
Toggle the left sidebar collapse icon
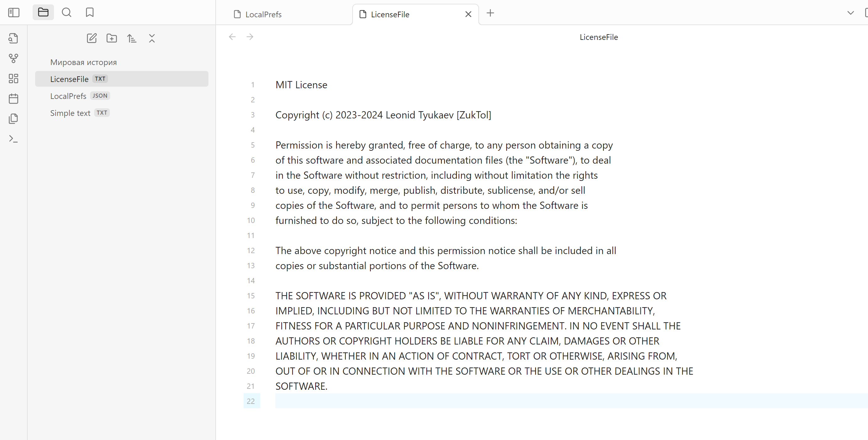click(x=14, y=13)
